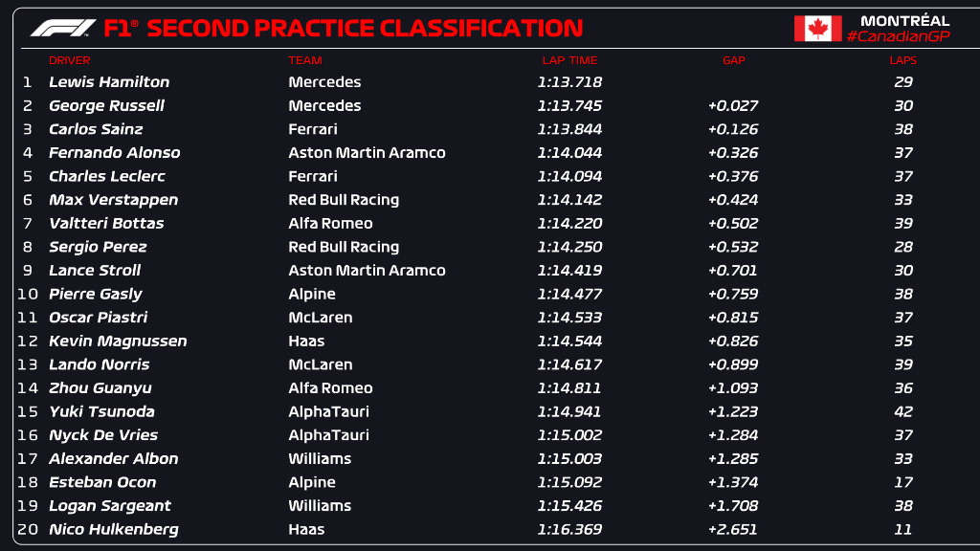Click position number 10 for Pierre Gasly

click(27, 294)
